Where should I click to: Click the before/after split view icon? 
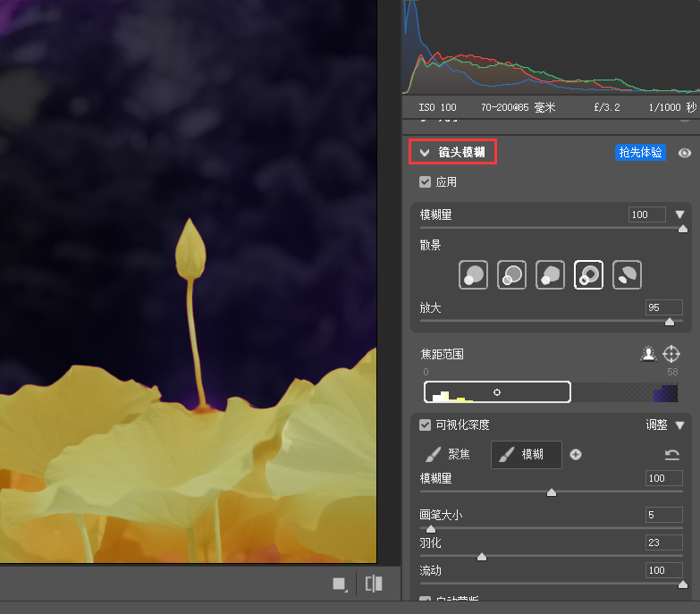[374, 584]
